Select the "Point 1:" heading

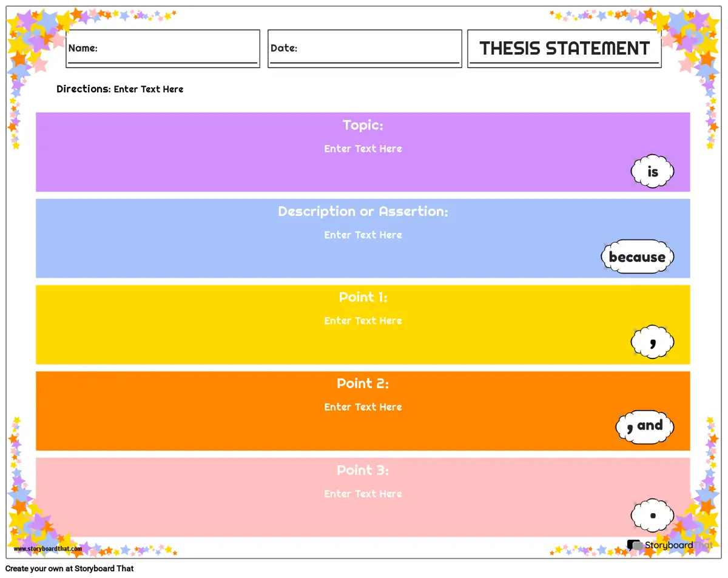tap(363, 297)
